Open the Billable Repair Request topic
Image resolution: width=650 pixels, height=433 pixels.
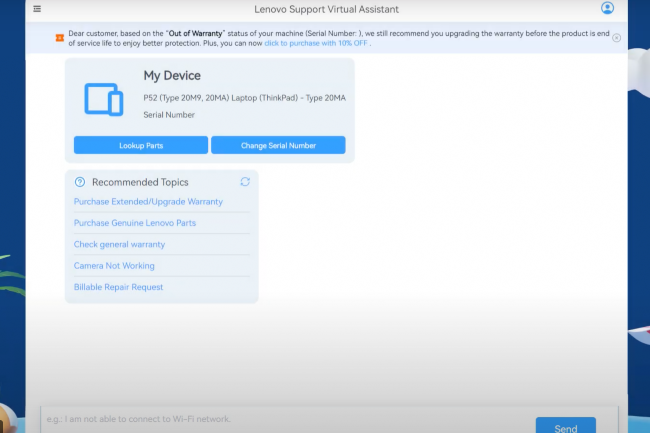point(118,287)
